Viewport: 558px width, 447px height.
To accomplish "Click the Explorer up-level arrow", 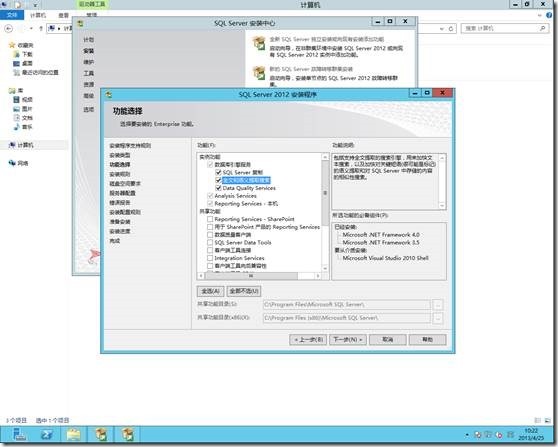I will (41, 28).
